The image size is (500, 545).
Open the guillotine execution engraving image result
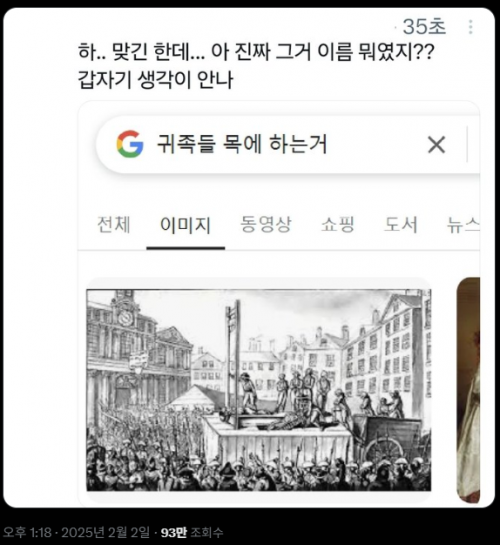coord(259,390)
